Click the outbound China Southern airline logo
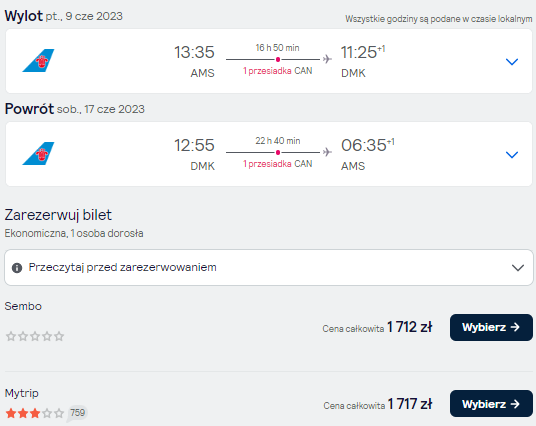This screenshot has width=536, height=426. click(x=38, y=61)
